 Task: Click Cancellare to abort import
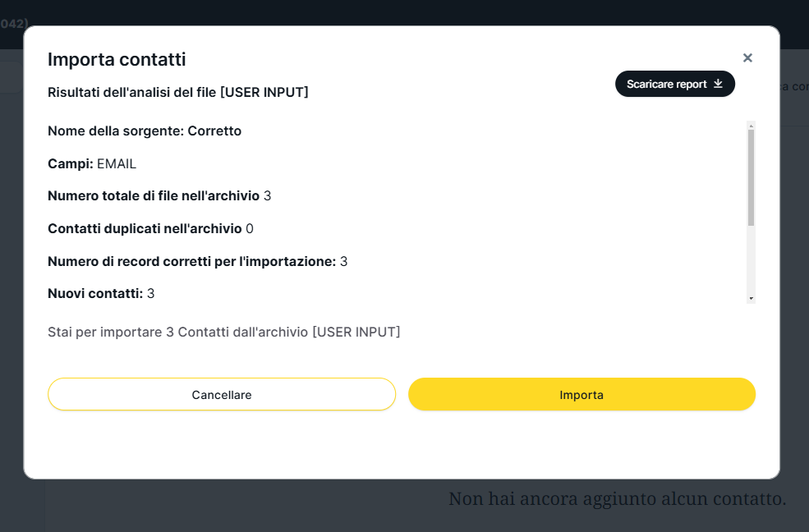[x=222, y=394]
